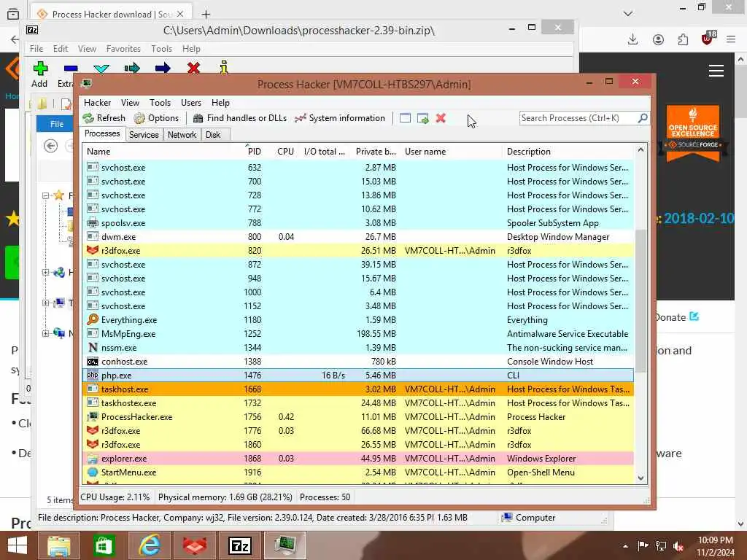The image size is (747, 560).
Task: Open the browser hamburger menu icon
Action: click(731, 39)
